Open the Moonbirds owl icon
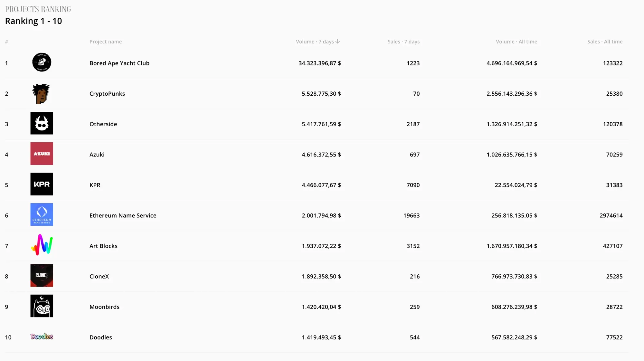This screenshot has height=361, width=644. tap(42, 306)
